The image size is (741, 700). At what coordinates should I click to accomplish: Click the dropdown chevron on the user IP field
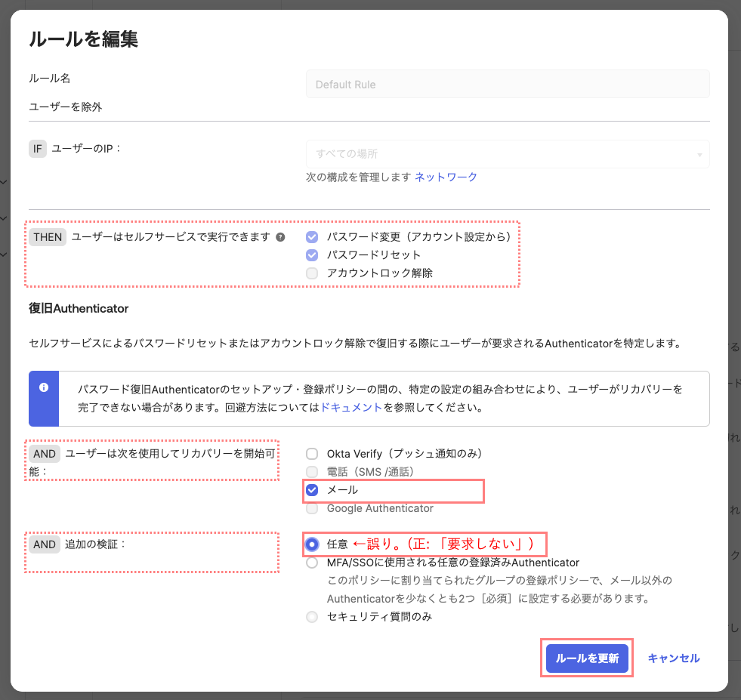699,154
